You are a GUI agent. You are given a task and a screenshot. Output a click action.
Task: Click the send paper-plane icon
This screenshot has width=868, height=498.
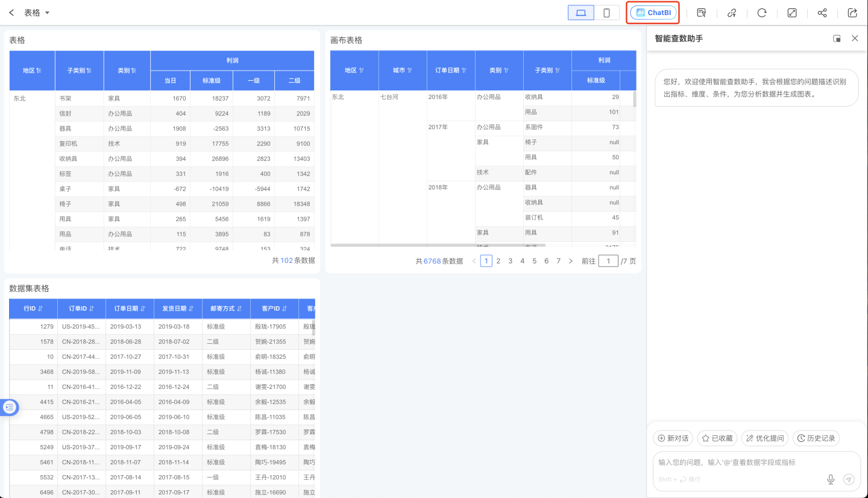coord(849,479)
